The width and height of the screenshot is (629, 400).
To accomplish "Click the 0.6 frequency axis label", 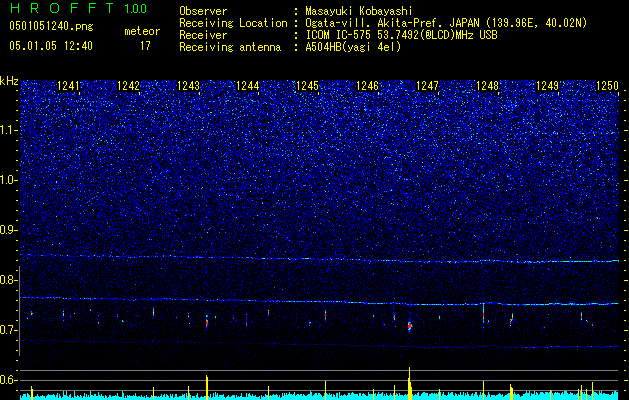I will [9, 380].
